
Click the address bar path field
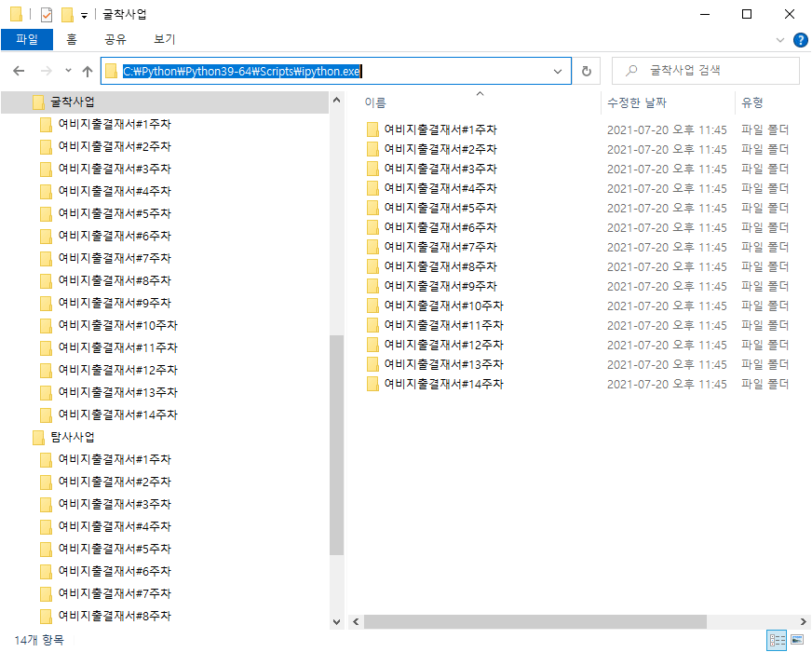[x=335, y=71]
